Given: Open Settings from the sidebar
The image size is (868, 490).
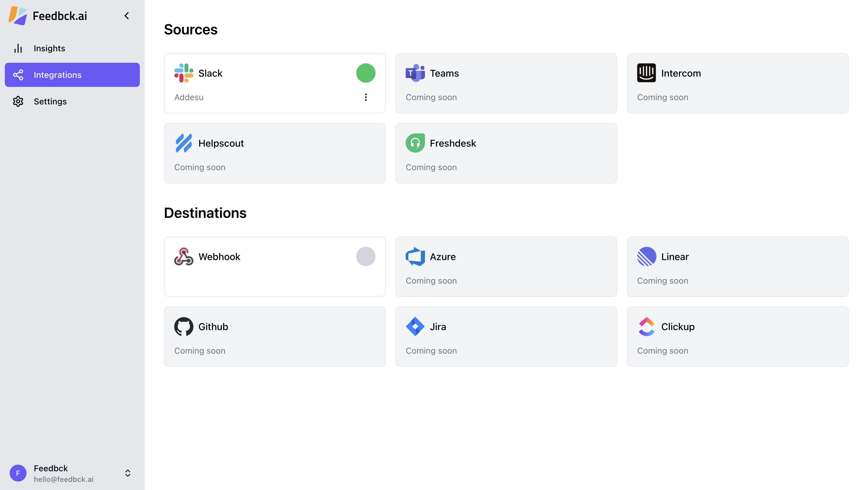Looking at the screenshot, I should pos(50,101).
